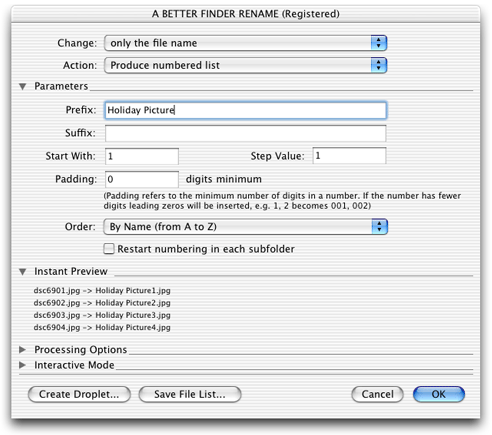The image size is (492, 435).
Task: Open the Order popup menu
Action: 245,227
